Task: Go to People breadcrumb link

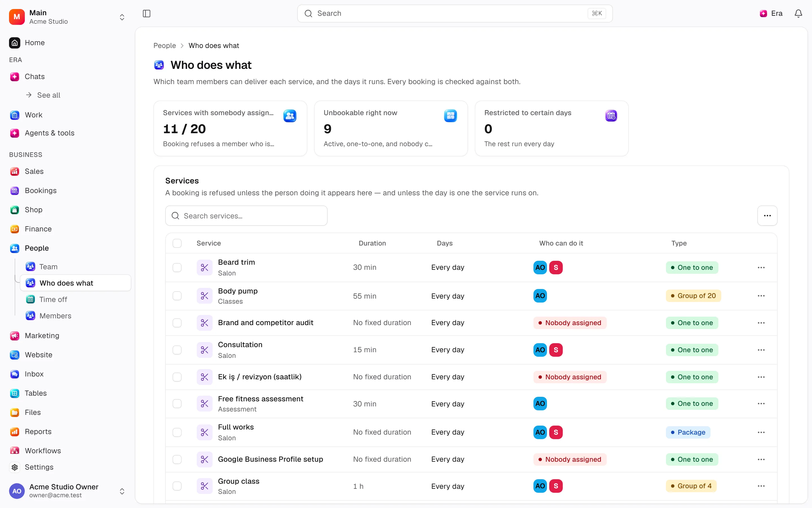Action: pyautogui.click(x=164, y=46)
